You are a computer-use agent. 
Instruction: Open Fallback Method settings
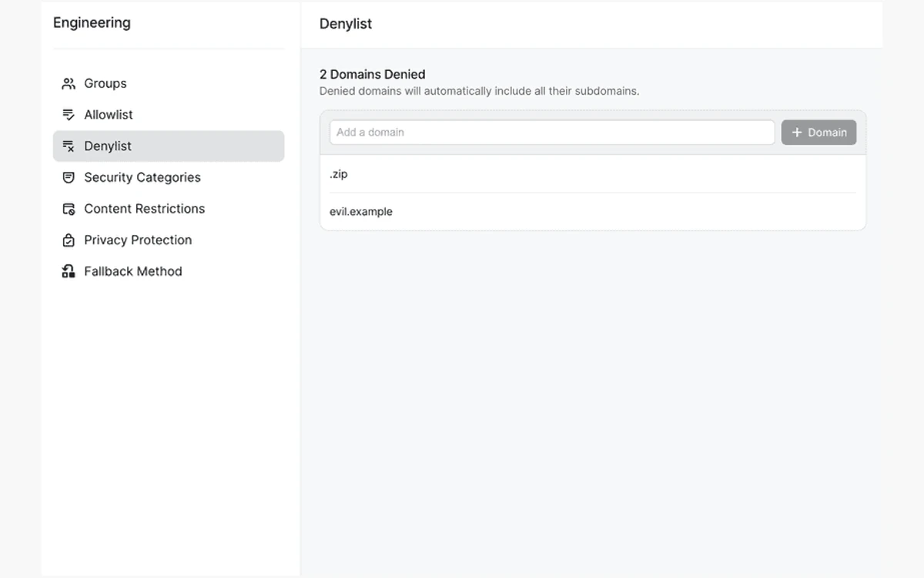coord(169,271)
